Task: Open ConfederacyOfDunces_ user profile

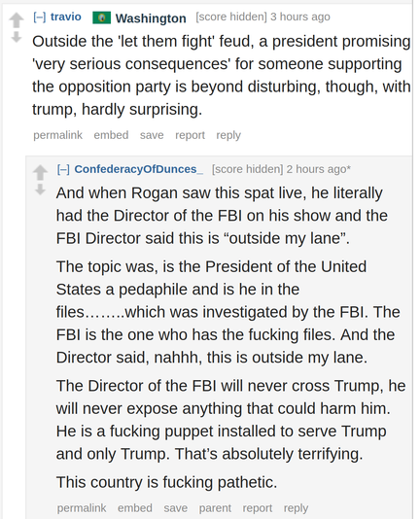Action: point(138,169)
